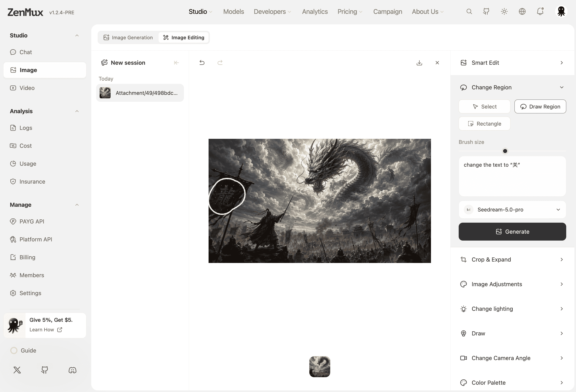Go to Logs page
Screen dimensions: 576x392
pos(45,128)
